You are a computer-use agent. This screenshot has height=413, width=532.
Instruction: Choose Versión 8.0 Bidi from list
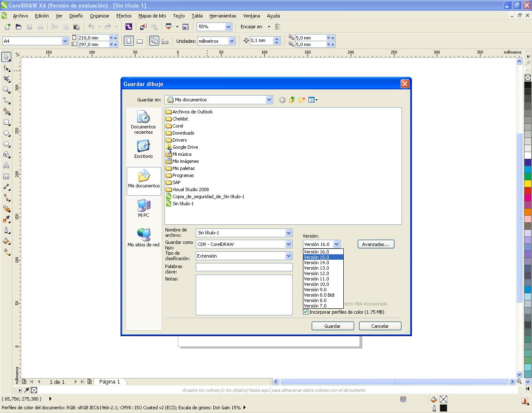[x=323, y=295]
